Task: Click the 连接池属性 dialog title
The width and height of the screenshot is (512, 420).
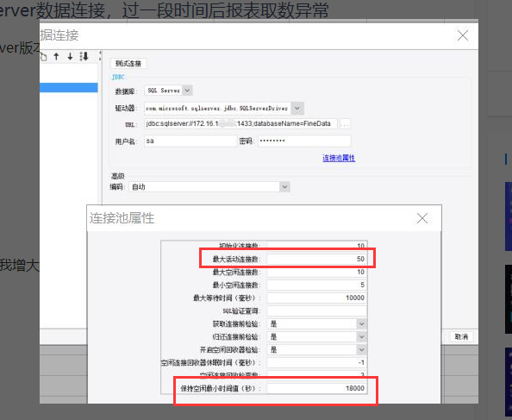Action: pyautogui.click(x=122, y=218)
